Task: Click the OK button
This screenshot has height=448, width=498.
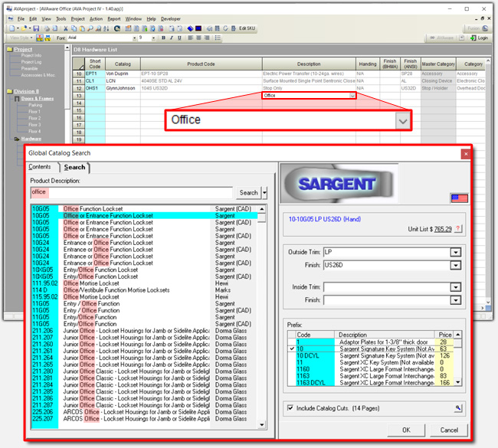Action: [406, 430]
